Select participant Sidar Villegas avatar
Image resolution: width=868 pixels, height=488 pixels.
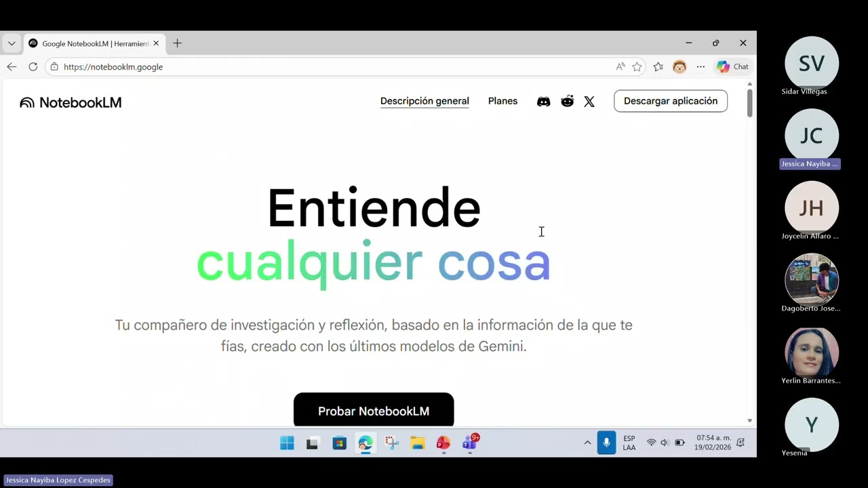[812, 64]
